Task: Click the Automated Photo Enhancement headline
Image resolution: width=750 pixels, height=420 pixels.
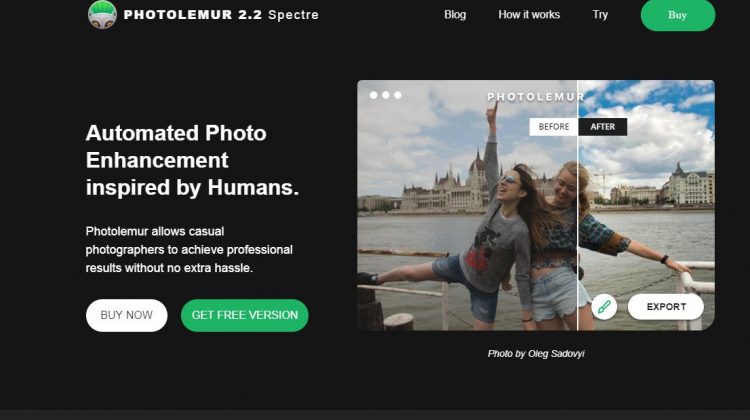Action: (x=192, y=160)
